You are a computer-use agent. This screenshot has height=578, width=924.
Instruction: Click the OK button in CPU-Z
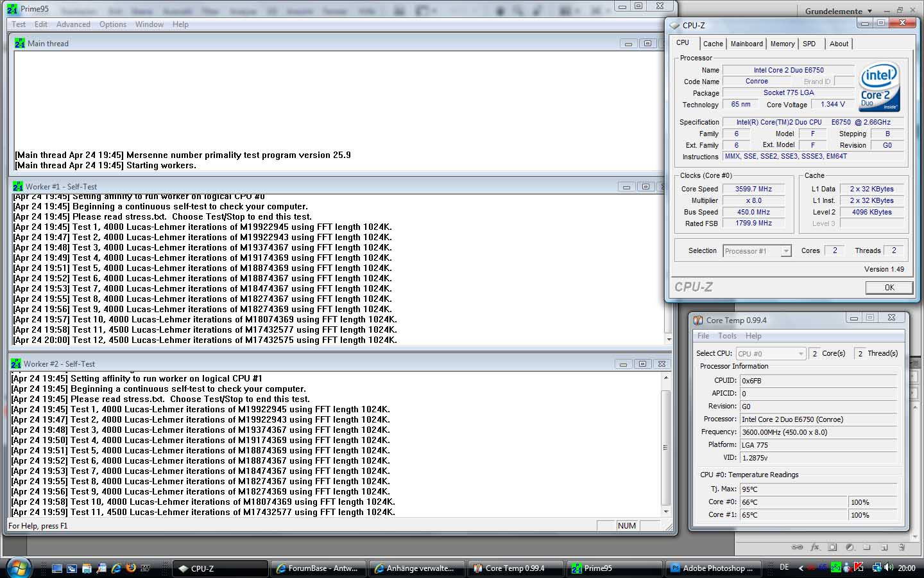coord(889,287)
